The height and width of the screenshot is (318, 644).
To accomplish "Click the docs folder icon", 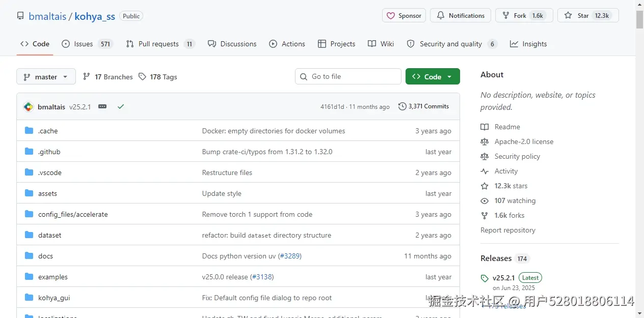I will (x=29, y=256).
